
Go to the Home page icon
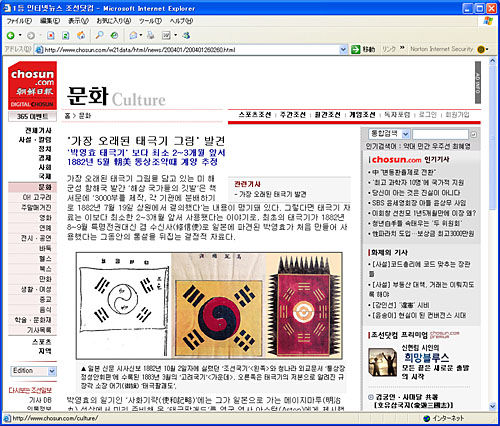coord(81,35)
